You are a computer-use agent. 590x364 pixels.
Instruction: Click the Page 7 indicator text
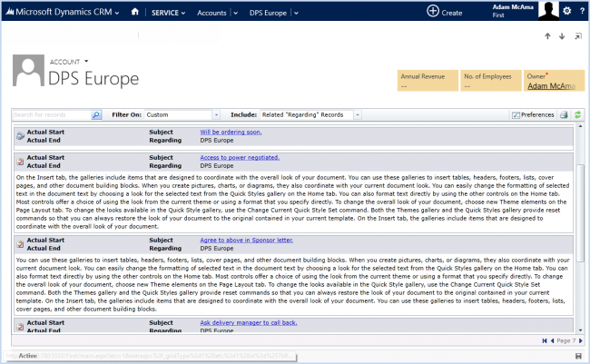565,340
